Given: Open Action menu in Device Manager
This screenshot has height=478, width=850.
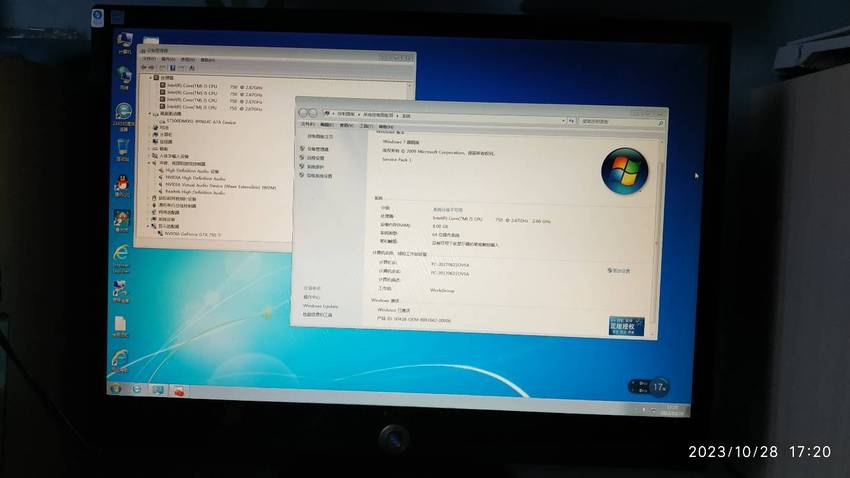Looking at the screenshot, I should (x=168, y=59).
